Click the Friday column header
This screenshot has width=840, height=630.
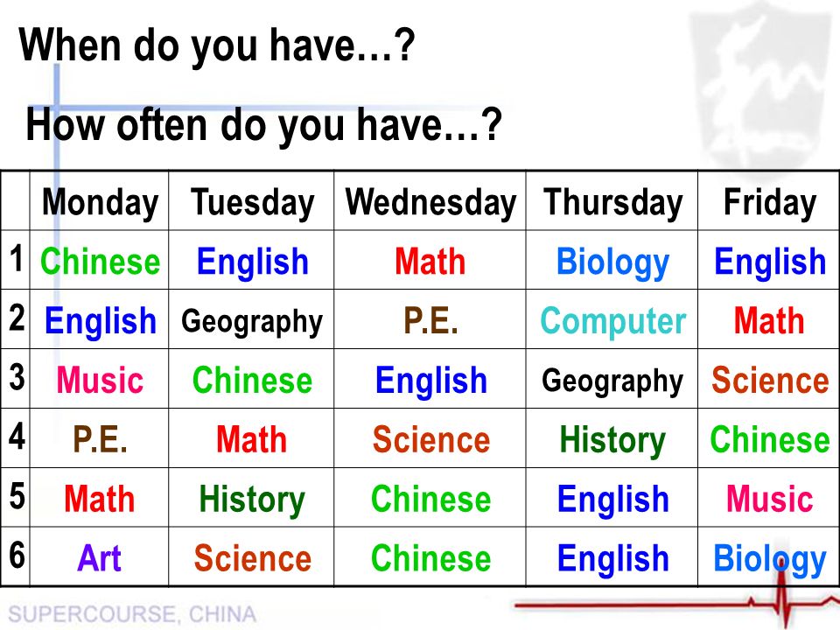click(770, 202)
